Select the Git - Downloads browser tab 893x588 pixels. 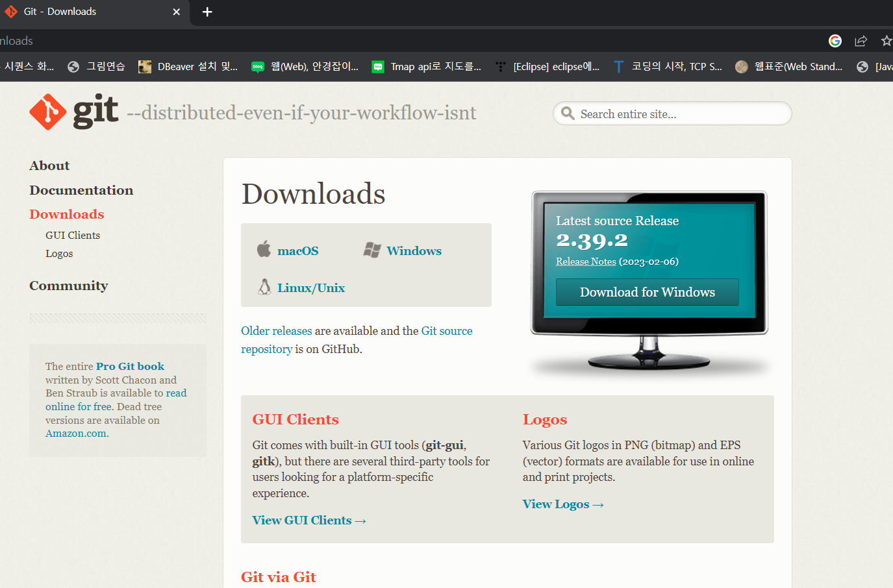coord(95,12)
